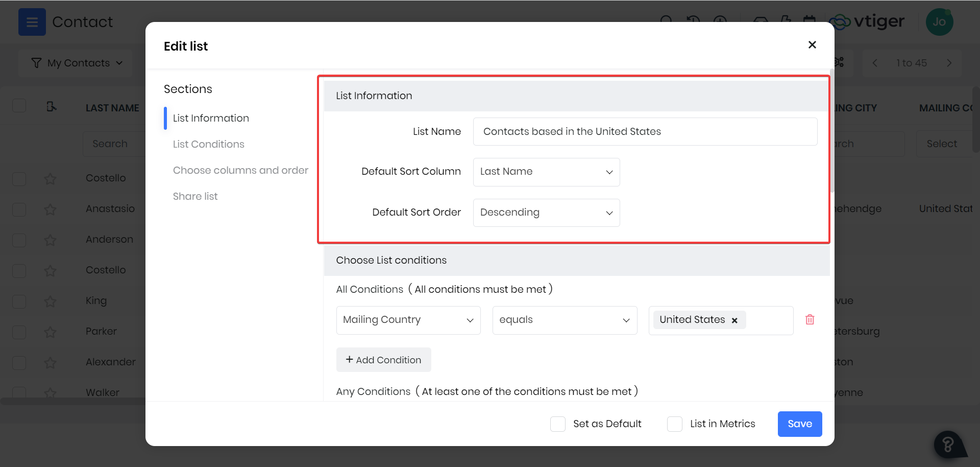980x467 pixels.
Task: Click the vtiger logo
Action: (868, 21)
